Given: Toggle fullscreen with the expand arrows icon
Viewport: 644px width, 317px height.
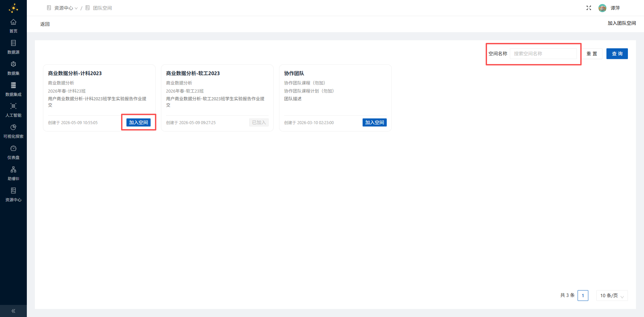Looking at the screenshot, I should (589, 8).
